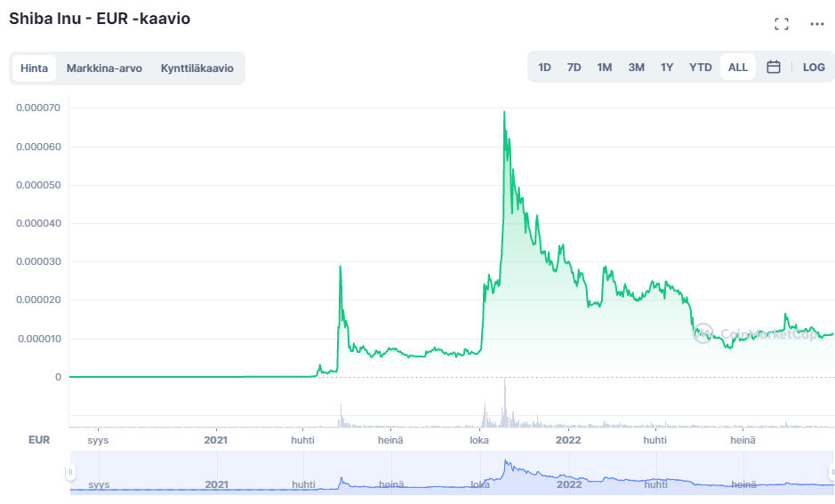Click 2021 label in navigator minimap

click(x=217, y=484)
